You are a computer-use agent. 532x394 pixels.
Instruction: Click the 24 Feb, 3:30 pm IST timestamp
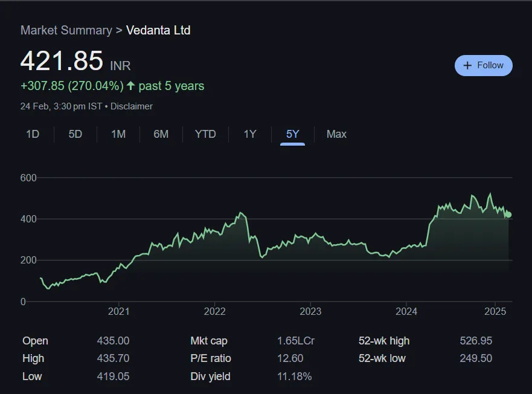(x=61, y=106)
